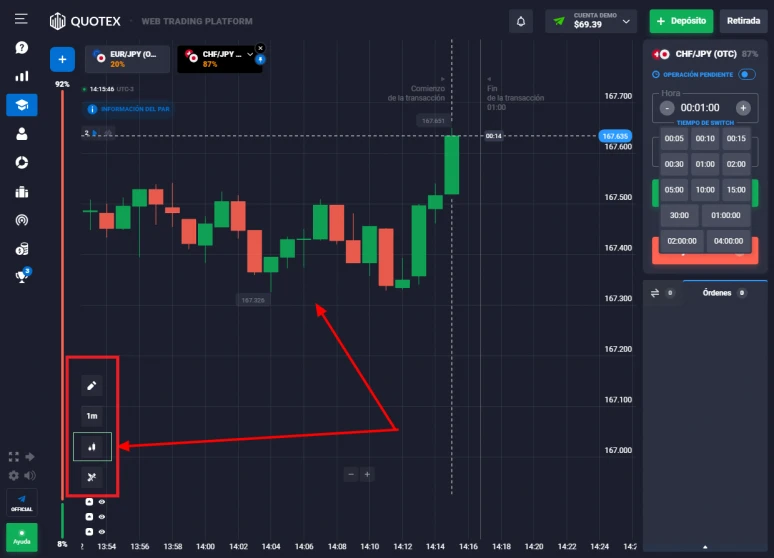This screenshot has width=774, height=558.
Task: Close the CHF/JPY asset tab
Action: [261, 48]
